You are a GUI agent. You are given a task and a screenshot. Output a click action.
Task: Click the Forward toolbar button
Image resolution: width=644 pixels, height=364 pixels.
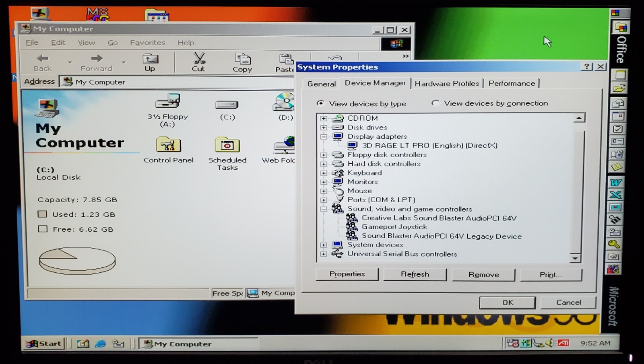[96, 63]
